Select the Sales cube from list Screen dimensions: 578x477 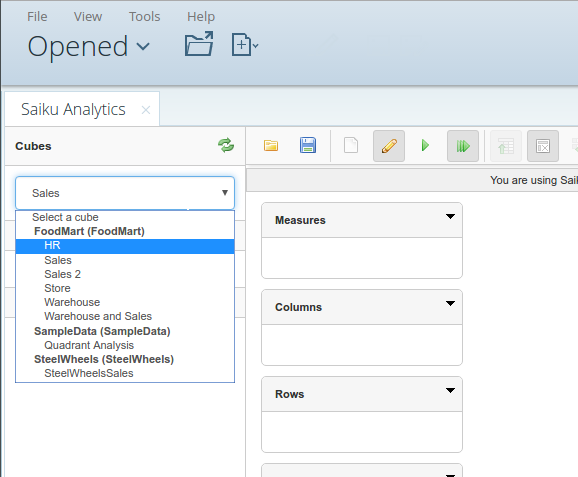(125, 260)
